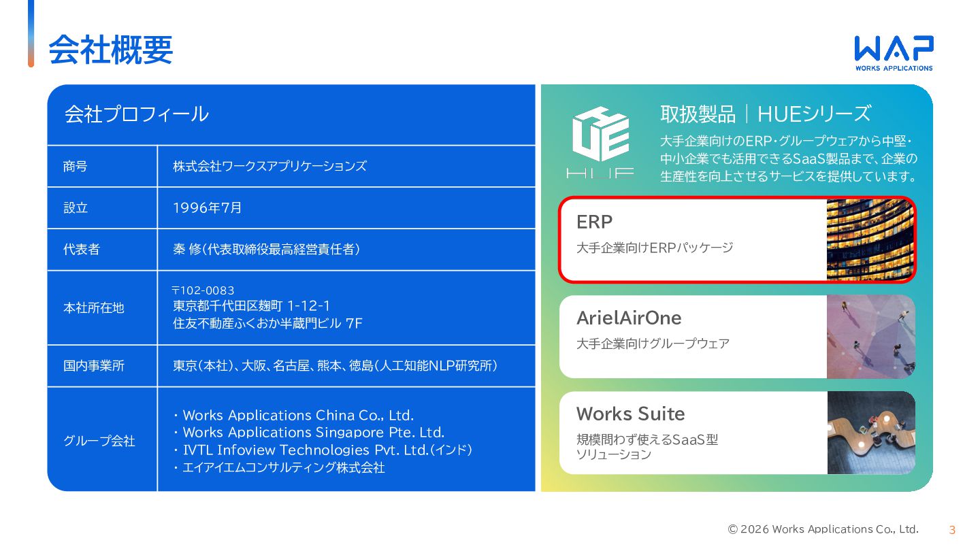Click IVTL Infoview Technologies Pvt. Ltd.
The image size is (980, 551).
(x=306, y=450)
